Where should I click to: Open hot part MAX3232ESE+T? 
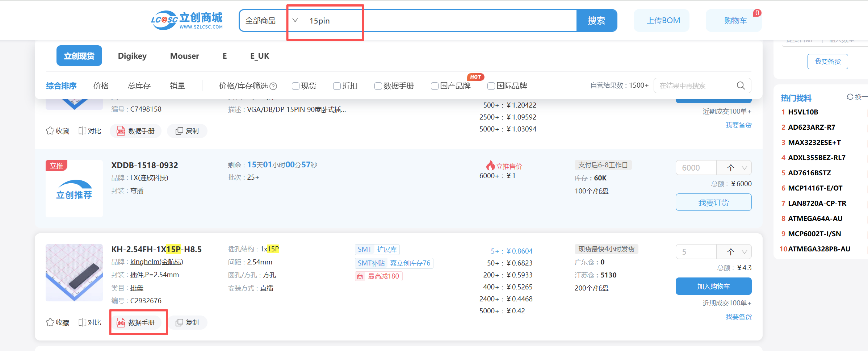(x=814, y=142)
